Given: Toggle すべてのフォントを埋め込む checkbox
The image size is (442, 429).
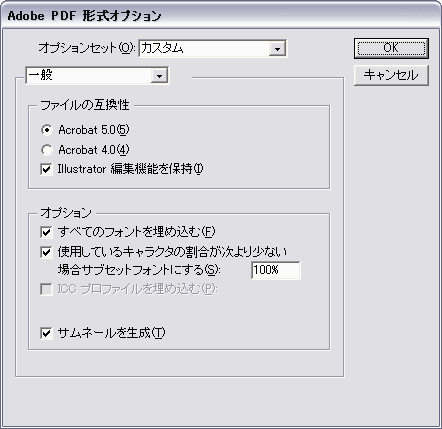Looking at the screenshot, I should click(46, 232).
